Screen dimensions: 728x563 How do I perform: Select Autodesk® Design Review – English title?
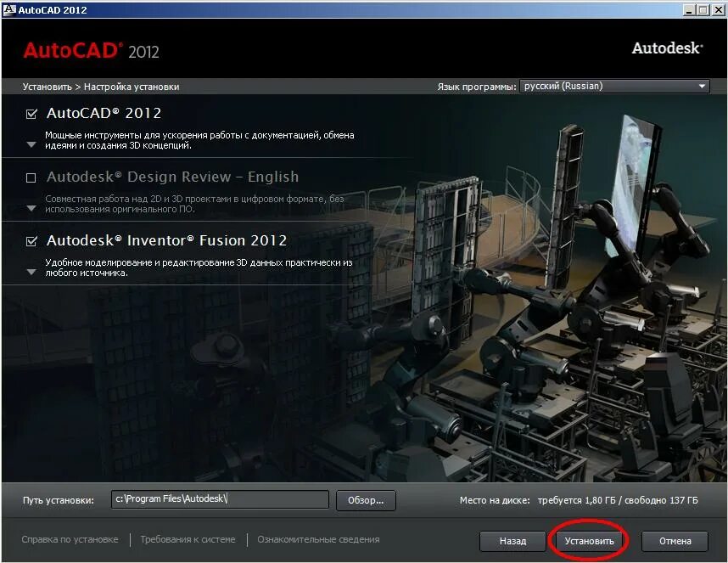[173, 177]
